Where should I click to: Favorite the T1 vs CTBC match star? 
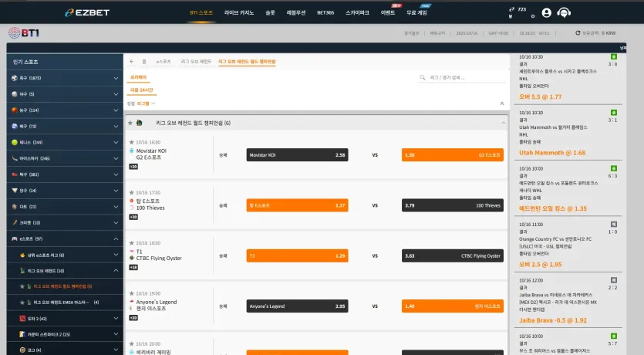[x=131, y=243]
